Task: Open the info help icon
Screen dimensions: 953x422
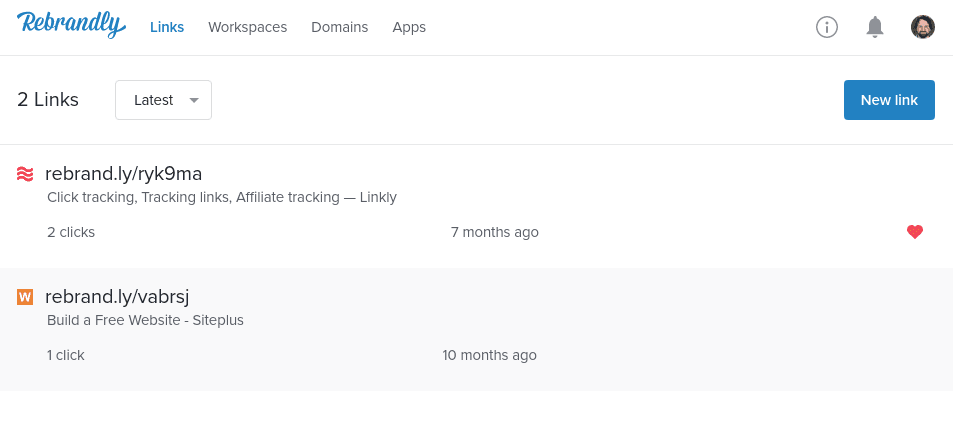Action: (x=827, y=27)
